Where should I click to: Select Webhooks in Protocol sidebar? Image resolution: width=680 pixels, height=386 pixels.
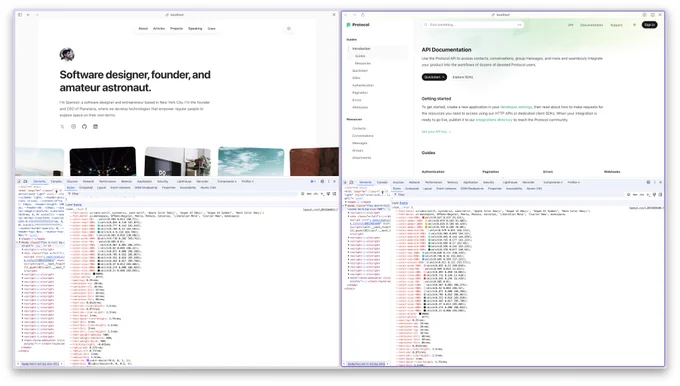[x=360, y=107]
